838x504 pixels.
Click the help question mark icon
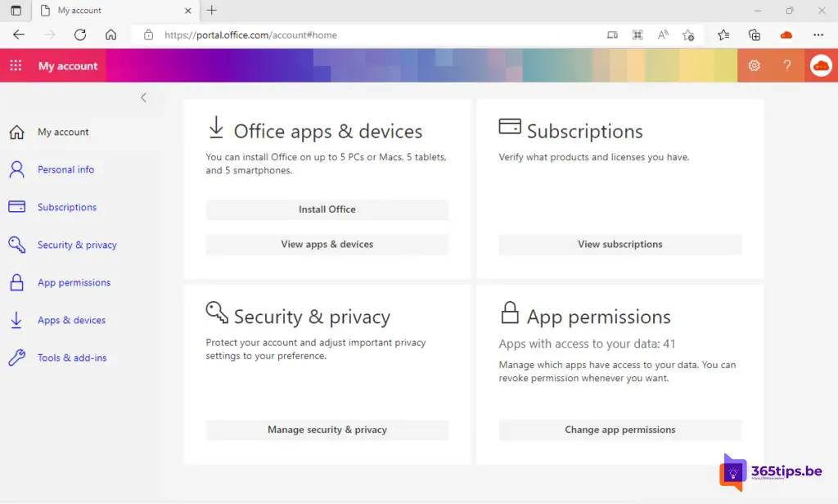(787, 65)
